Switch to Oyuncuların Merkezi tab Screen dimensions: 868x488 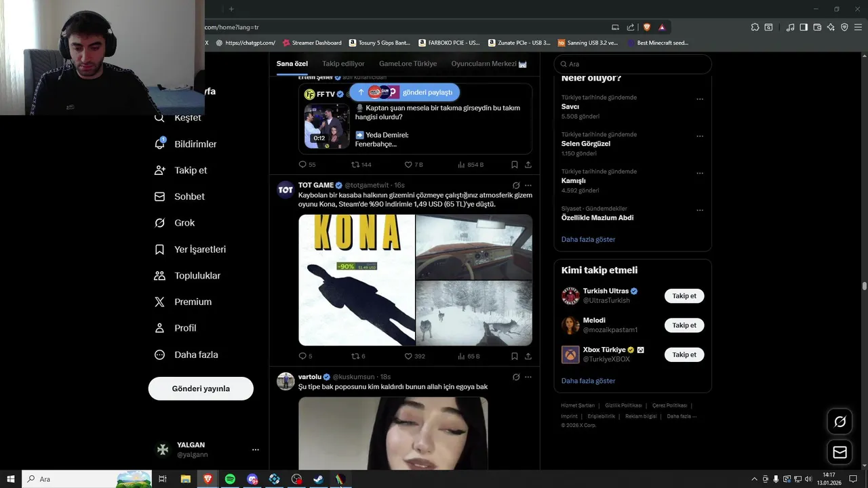489,64
